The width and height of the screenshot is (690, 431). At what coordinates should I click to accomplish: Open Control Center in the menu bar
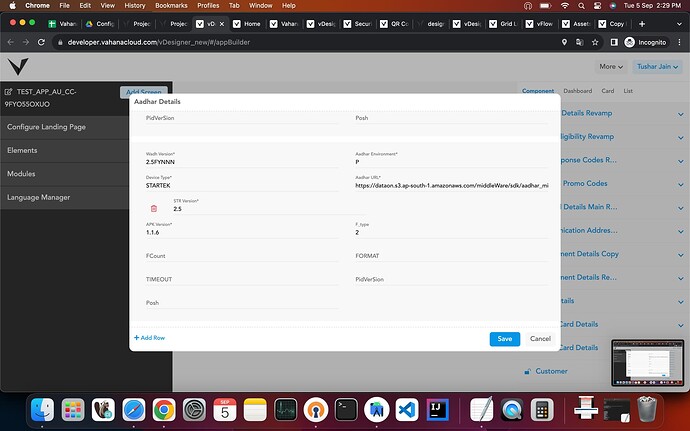[597, 6]
